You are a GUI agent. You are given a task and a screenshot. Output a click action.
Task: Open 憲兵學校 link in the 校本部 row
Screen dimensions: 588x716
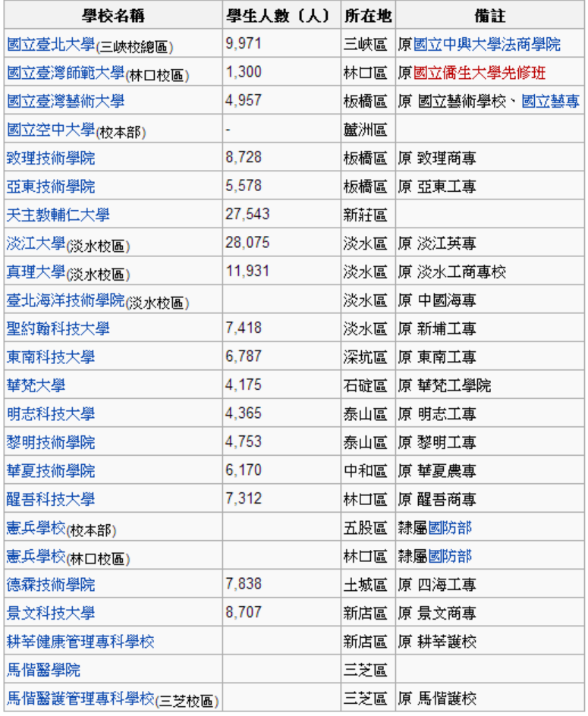(36, 527)
